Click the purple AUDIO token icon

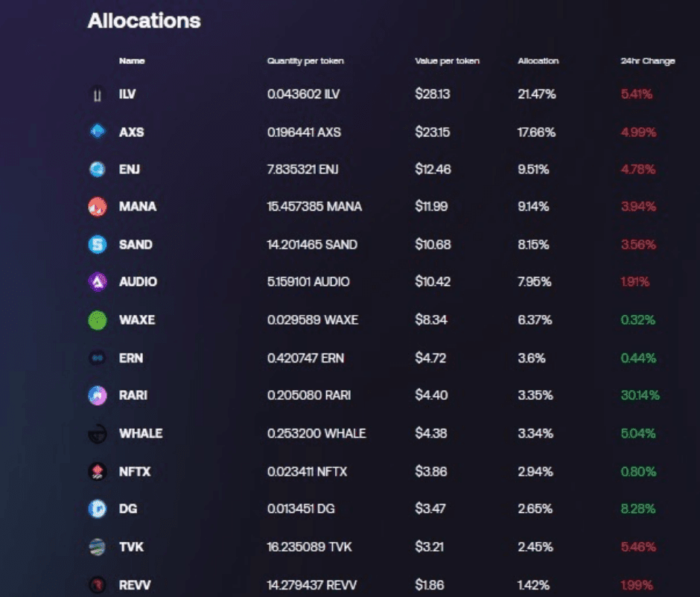(98, 281)
